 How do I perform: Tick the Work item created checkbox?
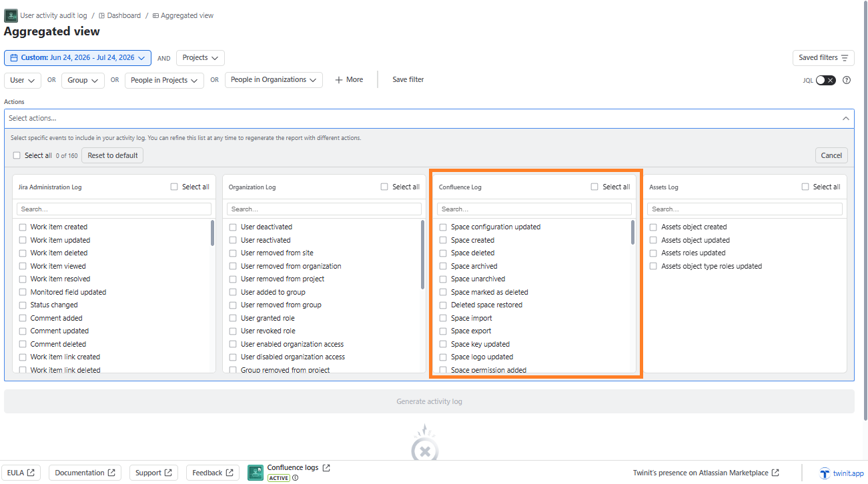[x=23, y=227]
